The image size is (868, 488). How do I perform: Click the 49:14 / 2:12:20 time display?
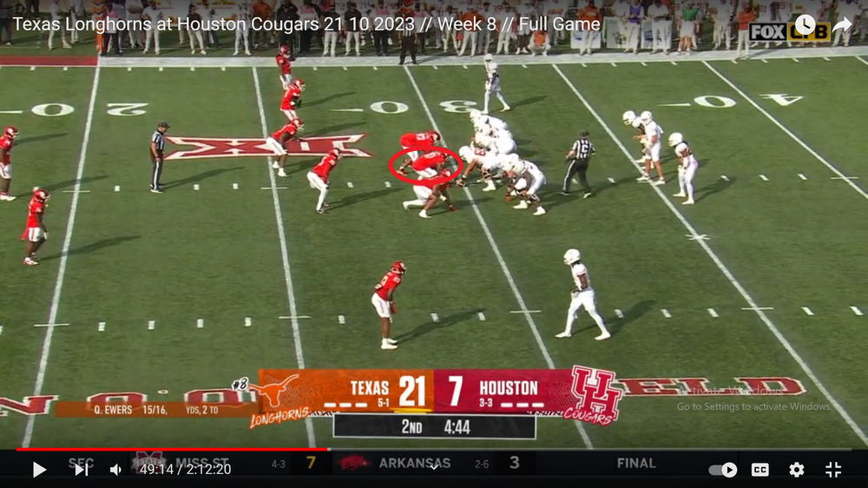click(185, 470)
